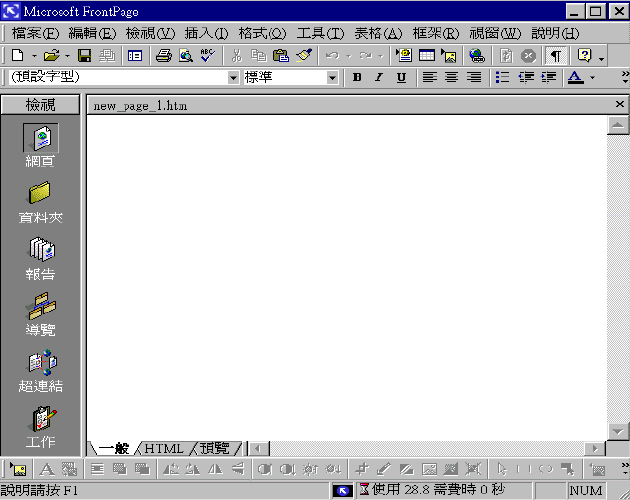Open the Microsoft FrontPage Help icon
630x500 pixels.
[x=584, y=55]
